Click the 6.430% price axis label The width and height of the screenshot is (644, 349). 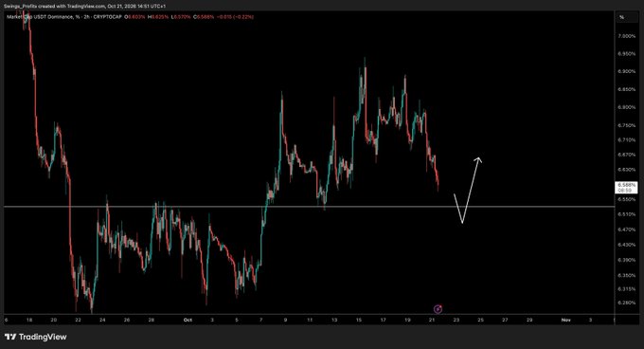point(627,245)
